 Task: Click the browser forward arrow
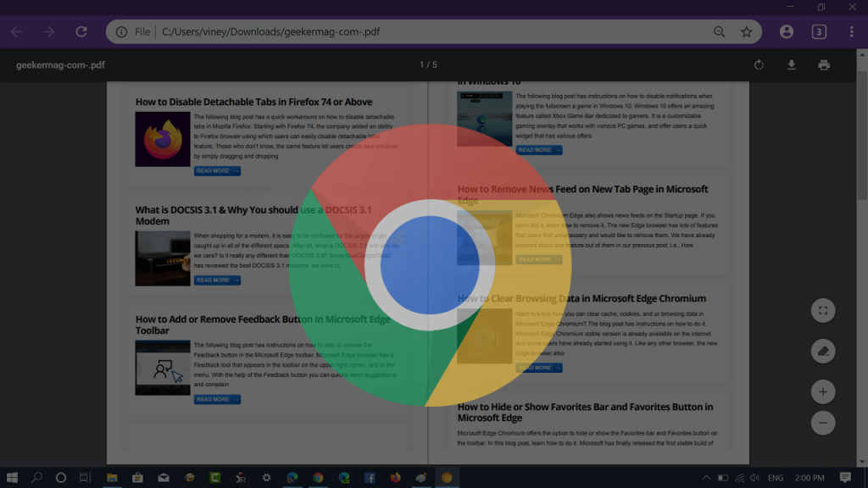click(48, 32)
